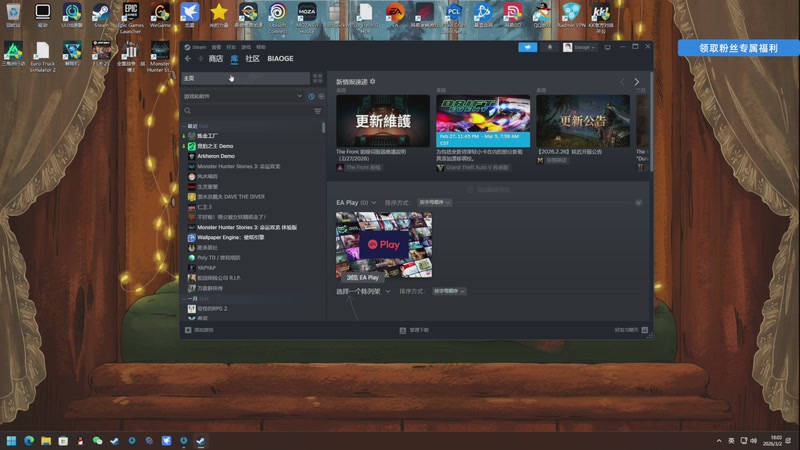Open the Steam menu in the title bar
The width and height of the screenshot is (800, 450).
point(199,47)
